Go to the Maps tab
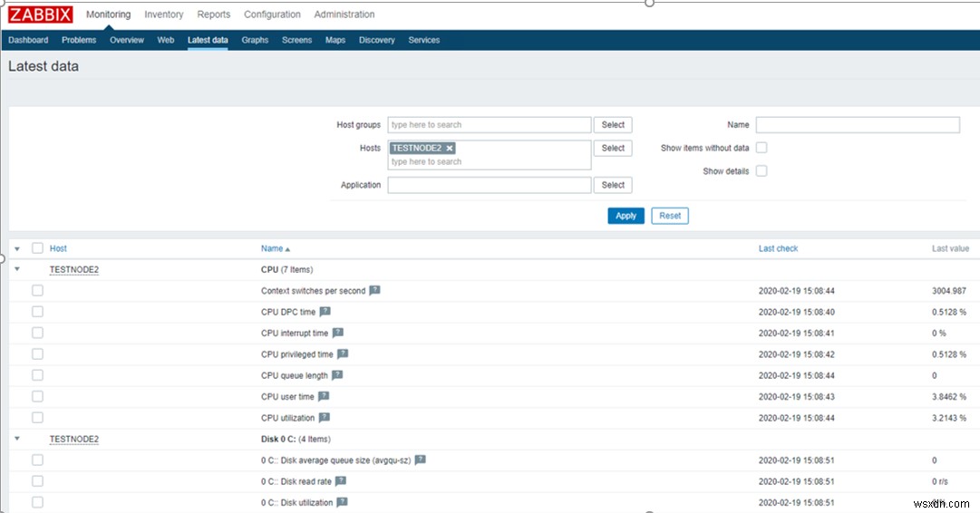980x513 pixels. pyautogui.click(x=335, y=40)
